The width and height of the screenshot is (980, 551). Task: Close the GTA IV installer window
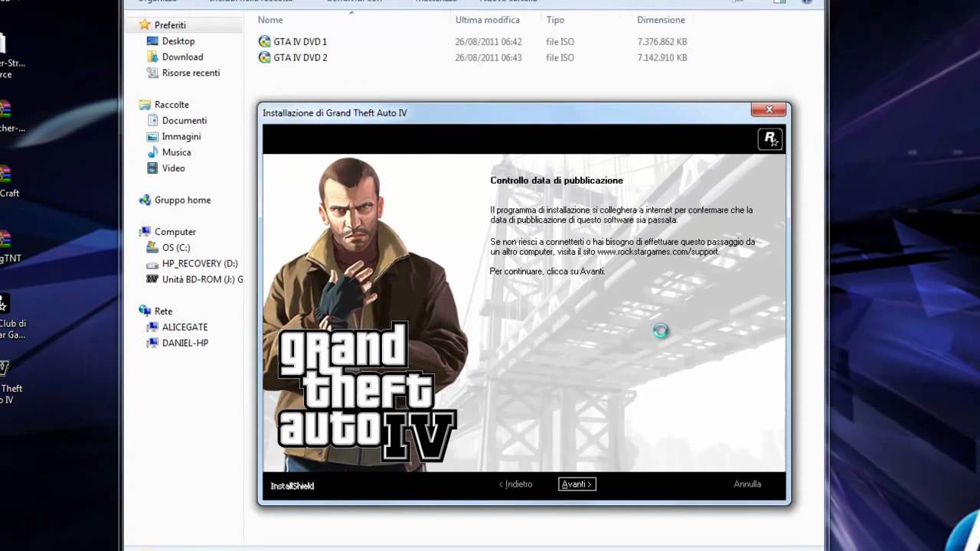point(769,109)
